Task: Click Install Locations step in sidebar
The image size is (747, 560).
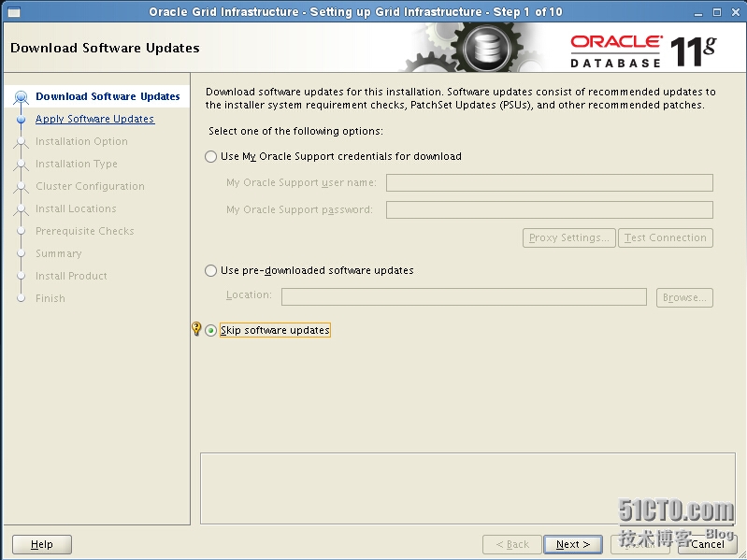Action: tap(76, 208)
